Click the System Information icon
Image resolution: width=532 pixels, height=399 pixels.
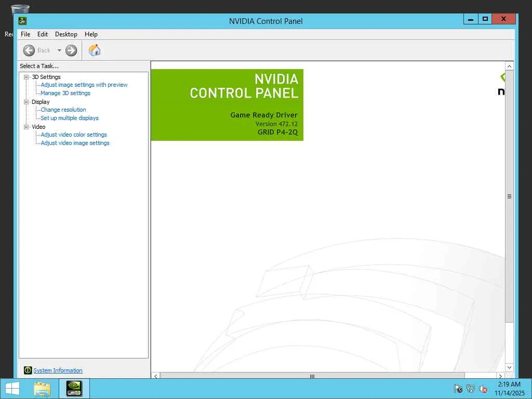tap(28, 370)
